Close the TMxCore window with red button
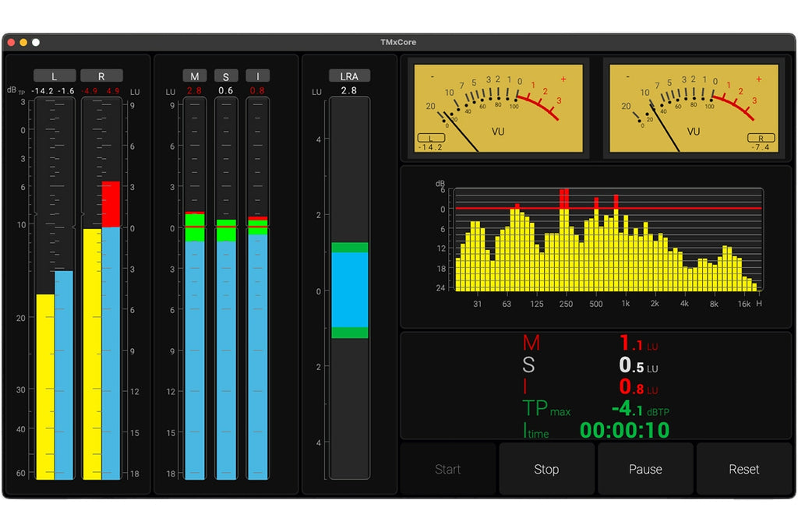The width and height of the screenshot is (798, 532). 11,42
